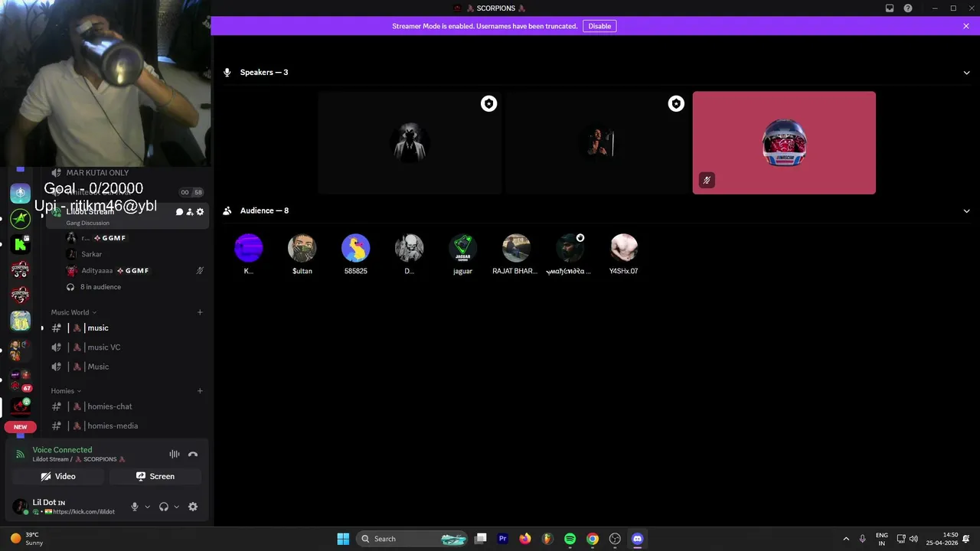Open the green Kick server icon
The image size is (980, 551).
pos(20,244)
